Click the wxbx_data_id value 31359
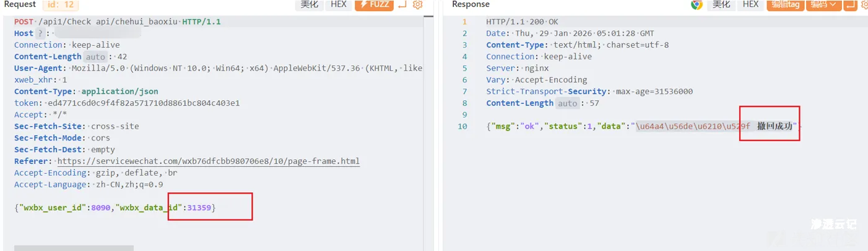 199,208
